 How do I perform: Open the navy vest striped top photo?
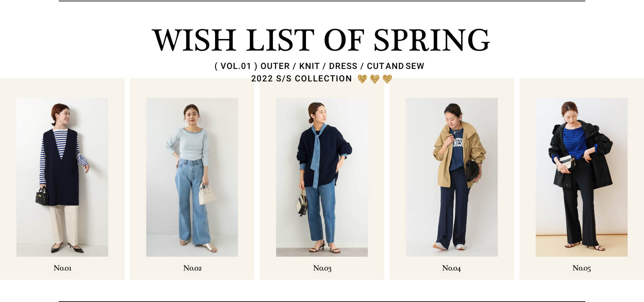(62, 177)
